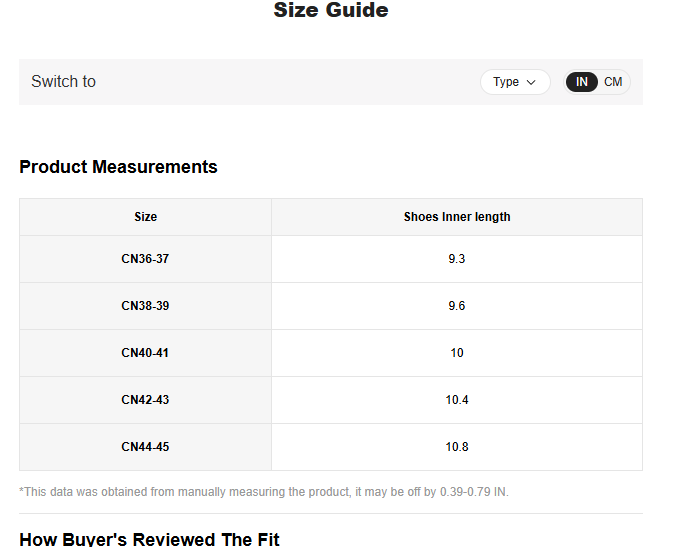This screenshot has height=547, width=676.
Task: Select the CN36-37 size row
Action: coord(145,259)
